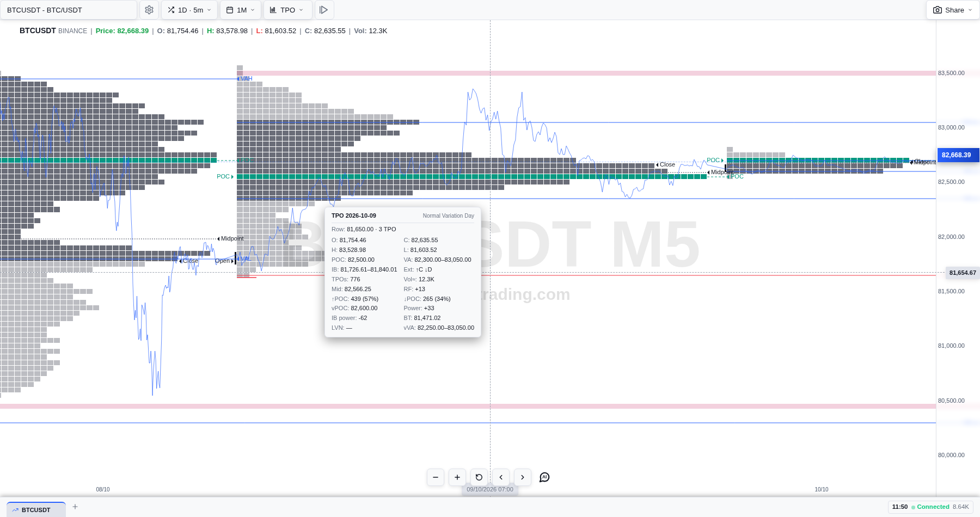Image resolution: width=980 pixels, height=517 pixels.
Task: Click the 08/10 date on the time axis
Action: [103, 489]
